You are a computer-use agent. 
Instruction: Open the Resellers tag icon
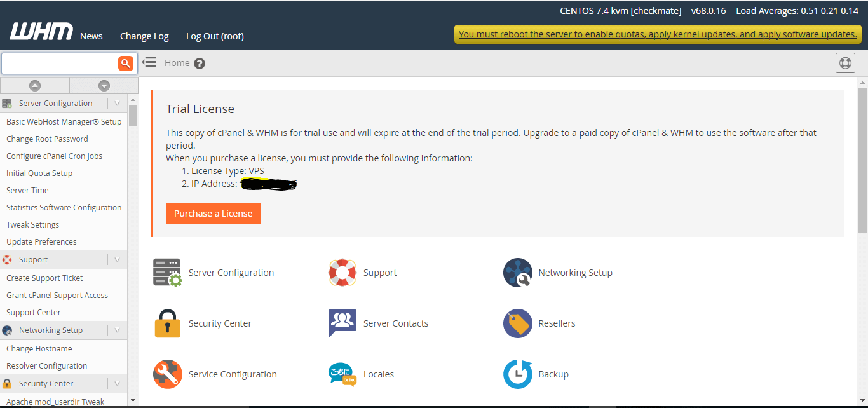pos(517,323)
